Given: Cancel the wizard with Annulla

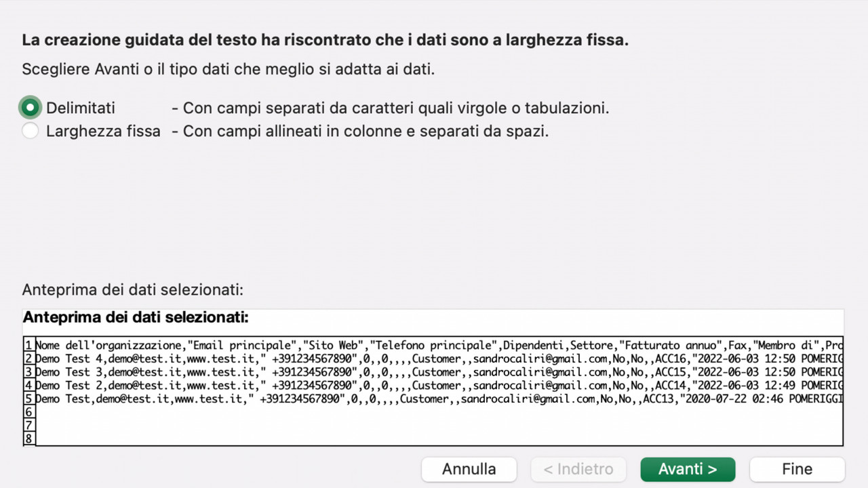Looking at the screenshot, I should [x=469, y=469].
